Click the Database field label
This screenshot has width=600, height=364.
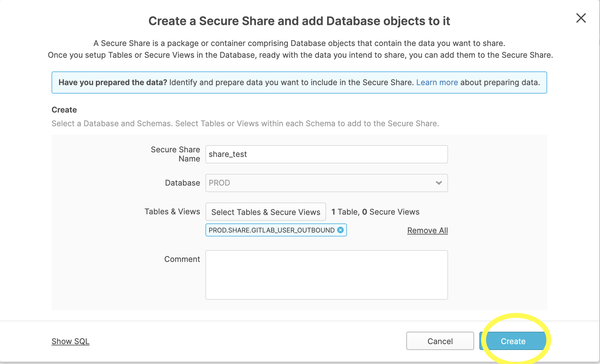(x=182, y=183)
